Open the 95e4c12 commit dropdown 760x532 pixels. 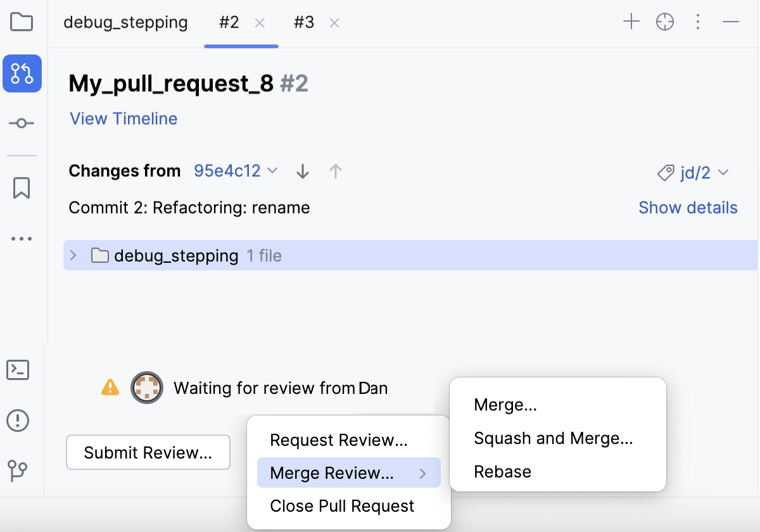[236, 170]
